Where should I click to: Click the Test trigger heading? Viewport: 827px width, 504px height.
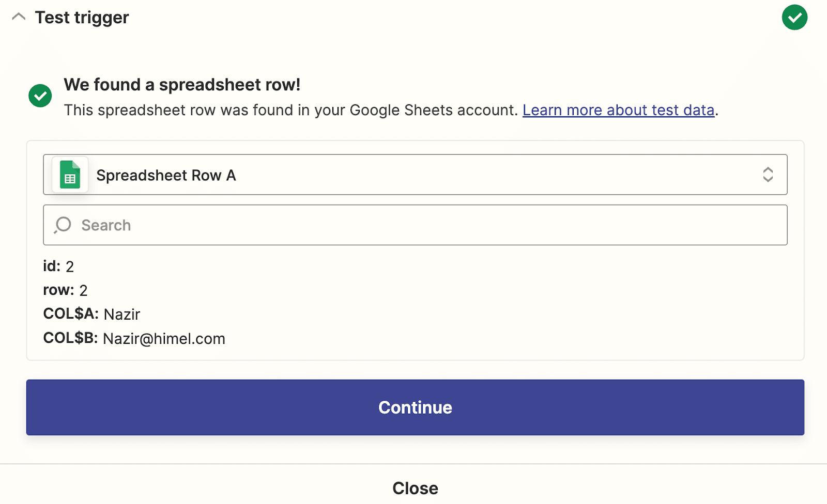point(82,18)
